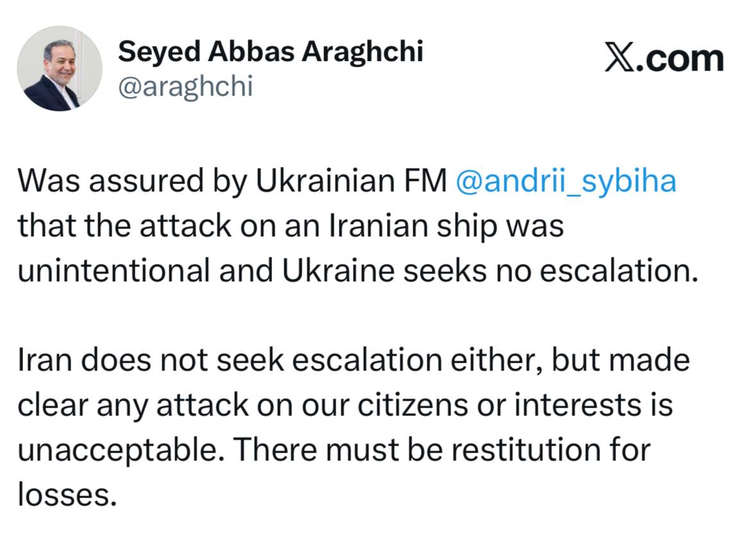Click the X logo icon
This screenshot has width=756, height=544.
pos(619,59)
